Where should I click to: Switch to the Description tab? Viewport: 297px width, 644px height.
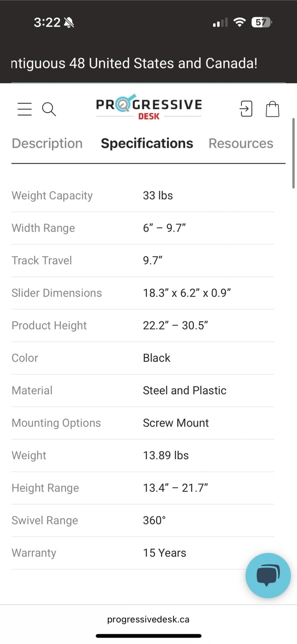pos(47,143)
